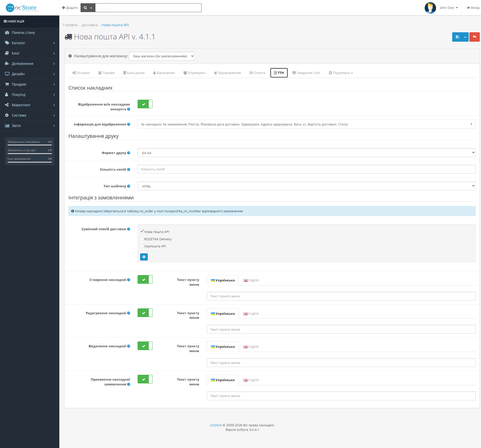Viewport: 481px width, 448px height.
Task: Switch to the Тарифи tab
Action: [107, 73]
